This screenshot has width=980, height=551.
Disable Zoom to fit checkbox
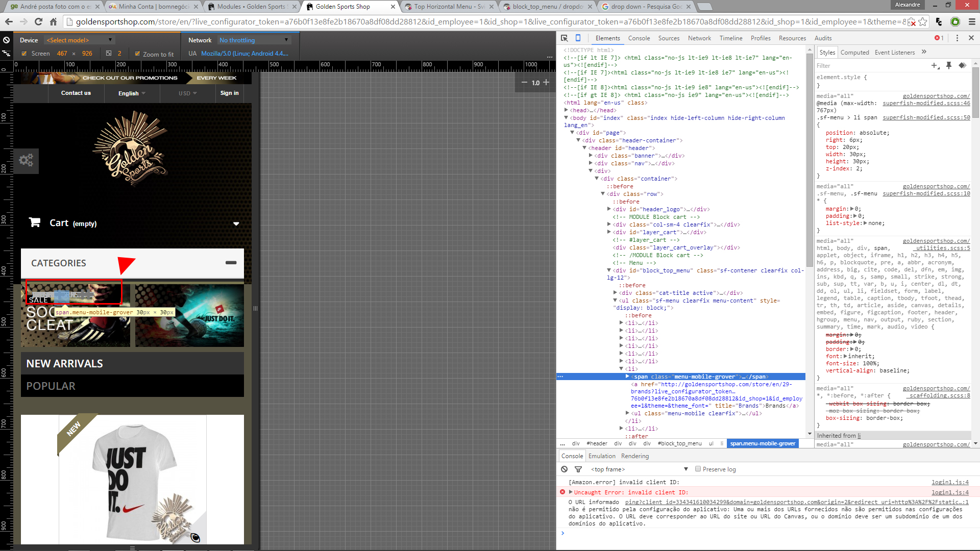tap(137, 54)
